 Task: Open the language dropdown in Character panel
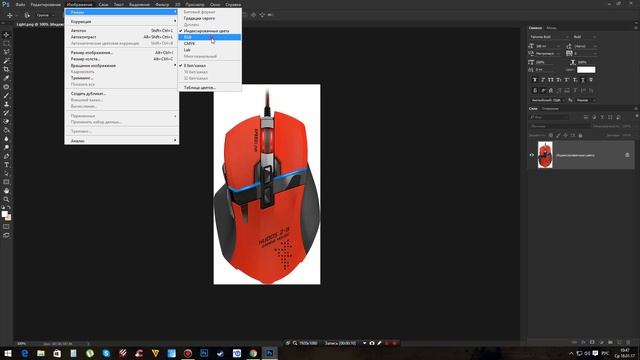pos(547,100)
